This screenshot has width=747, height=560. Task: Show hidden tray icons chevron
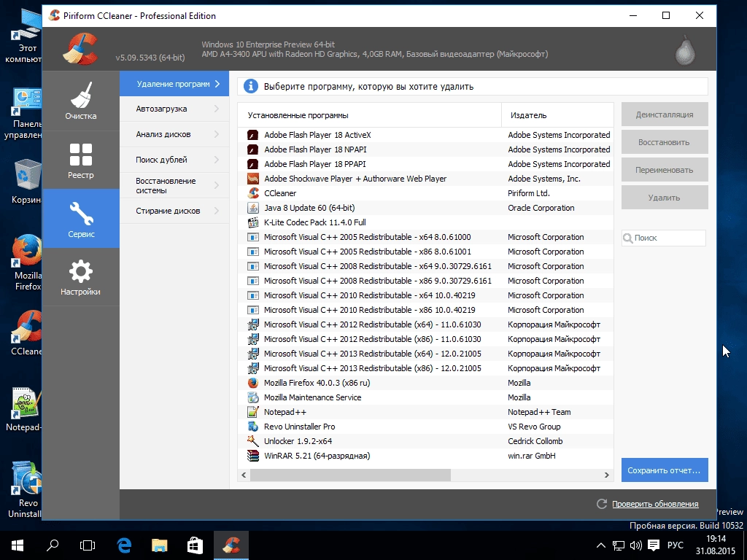(x=601, y=545)
